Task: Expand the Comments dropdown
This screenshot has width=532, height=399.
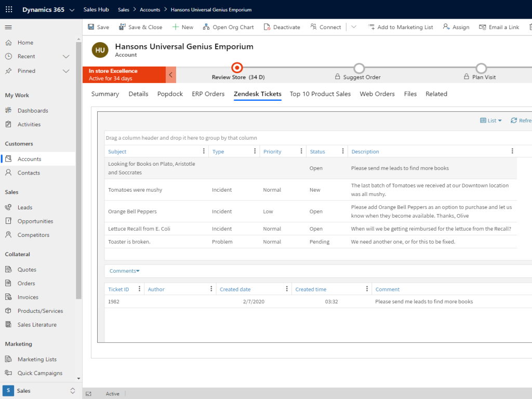Action: [125, 271]
